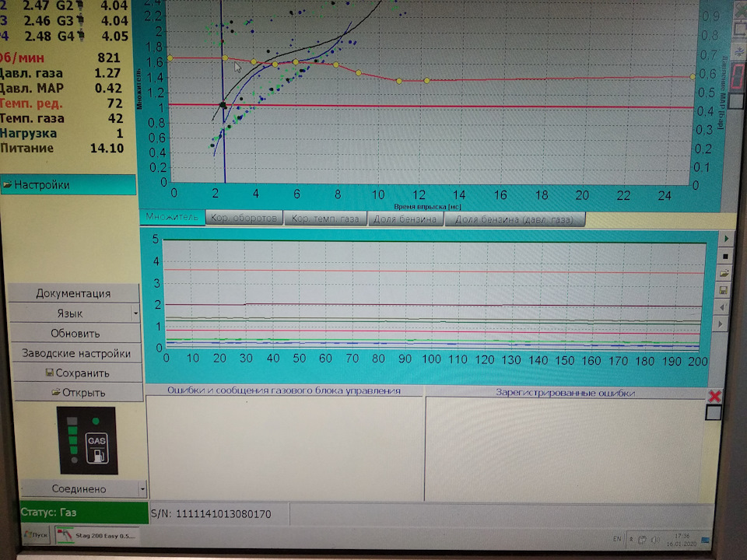Click the green LED dot on switch panel

[96, 421]
